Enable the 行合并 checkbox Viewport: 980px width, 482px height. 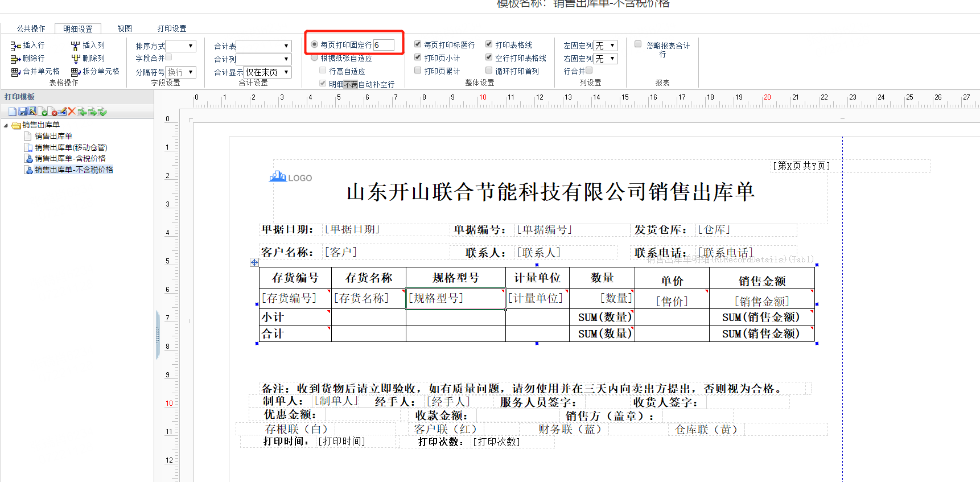[589, 70]
